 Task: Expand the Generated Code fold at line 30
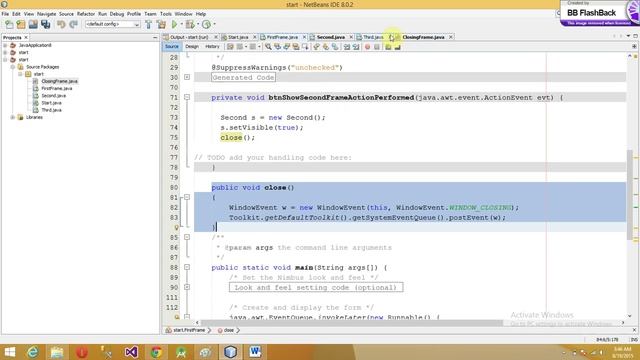click(x=187, y=77)
